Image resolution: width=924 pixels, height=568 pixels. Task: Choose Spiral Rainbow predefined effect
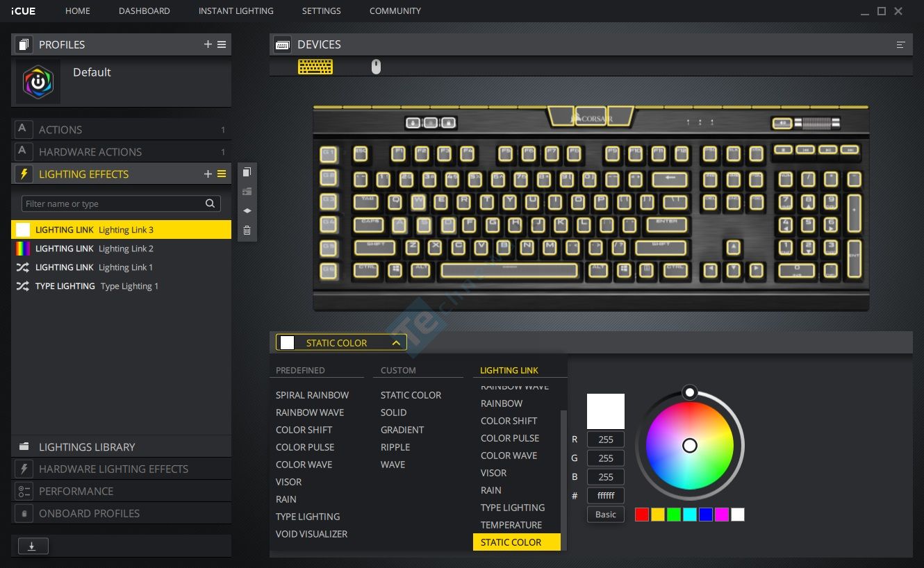click(x=312, y=395)
